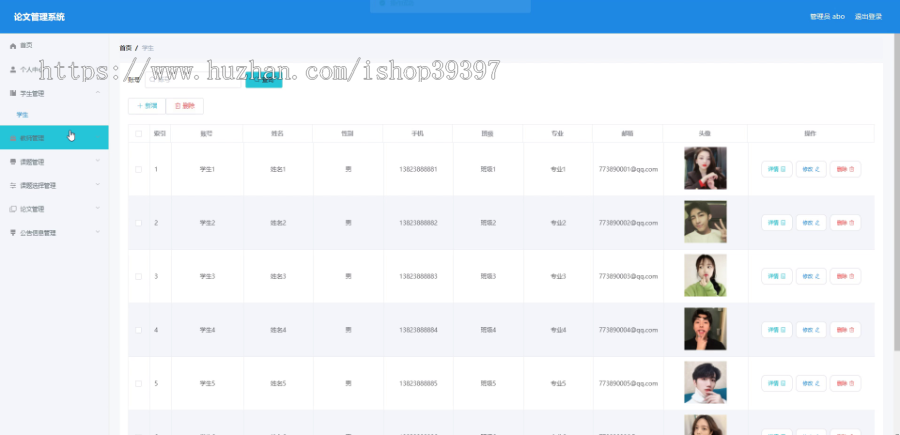Viewport: 900px width, 435px height.
Task: Click the 新增 add button
Action: (147, 106)
